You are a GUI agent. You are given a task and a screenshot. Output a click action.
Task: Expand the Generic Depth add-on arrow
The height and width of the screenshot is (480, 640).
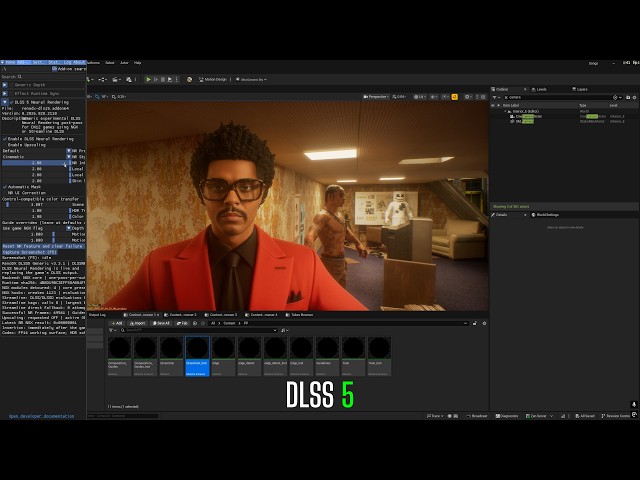4,85
